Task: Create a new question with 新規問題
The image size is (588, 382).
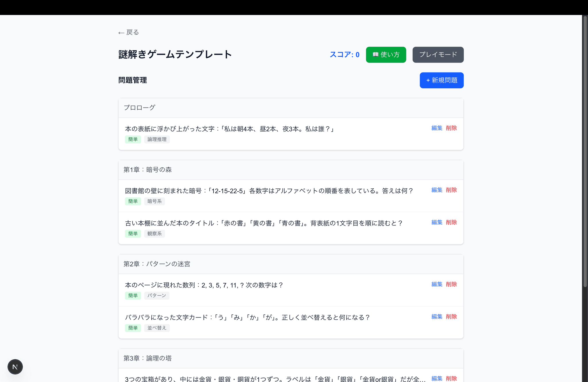Action: (441, 80)
